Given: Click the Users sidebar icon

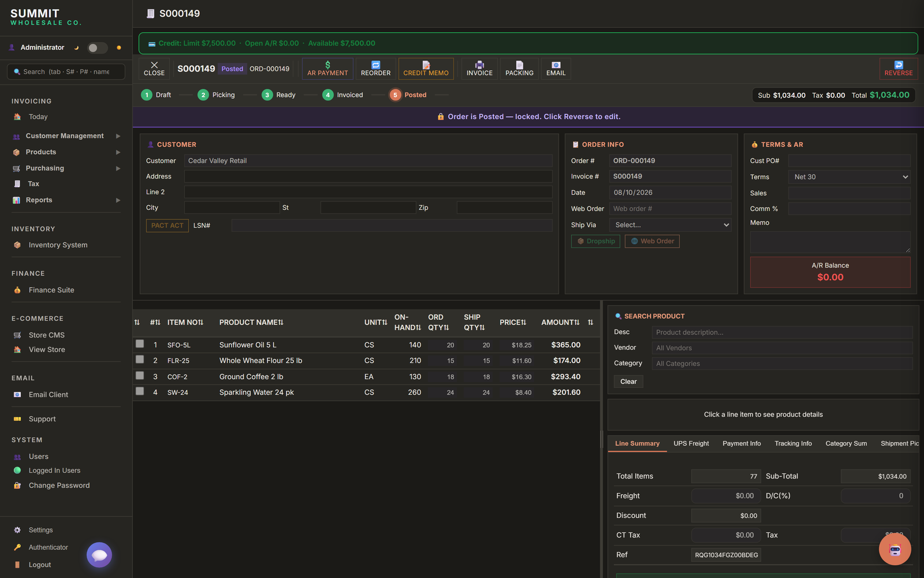Looking at the screenshot, I should pyautogui.click(x=17, y=457).
